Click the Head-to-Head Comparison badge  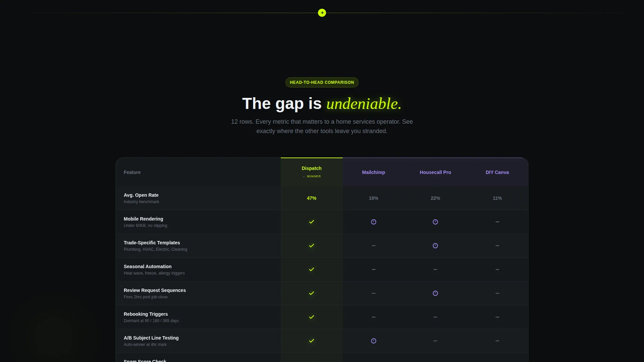(x=322, y=82)
